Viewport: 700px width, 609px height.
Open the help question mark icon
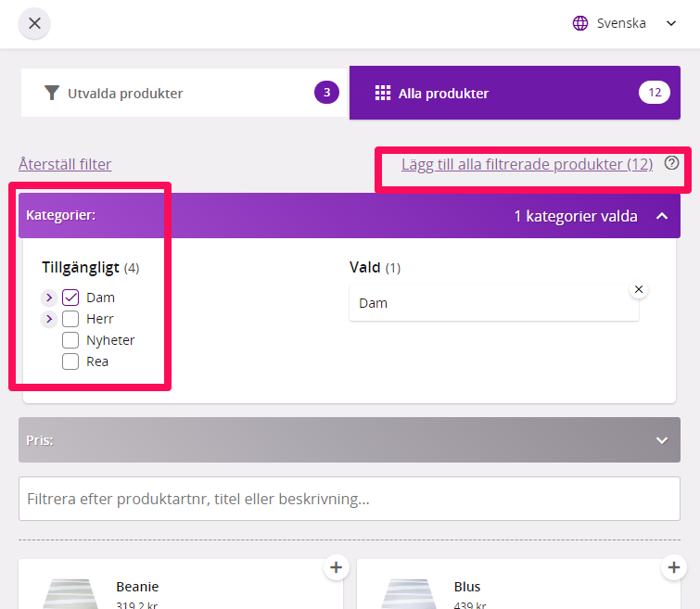coord(672,163)
